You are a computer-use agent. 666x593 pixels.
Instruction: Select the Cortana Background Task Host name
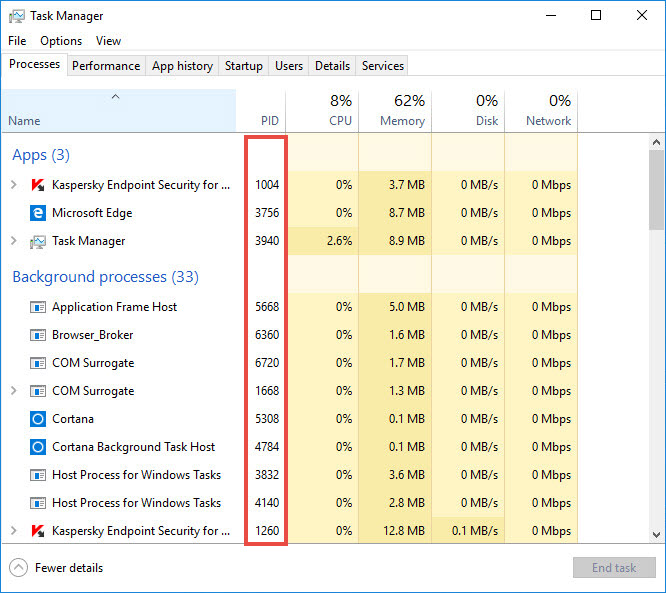tap(133, 447)
